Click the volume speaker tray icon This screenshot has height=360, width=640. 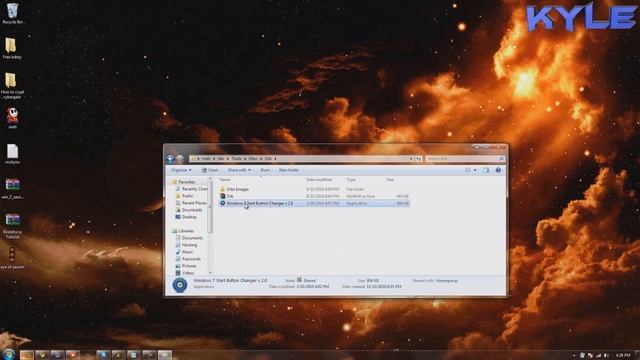coord(606,356)
